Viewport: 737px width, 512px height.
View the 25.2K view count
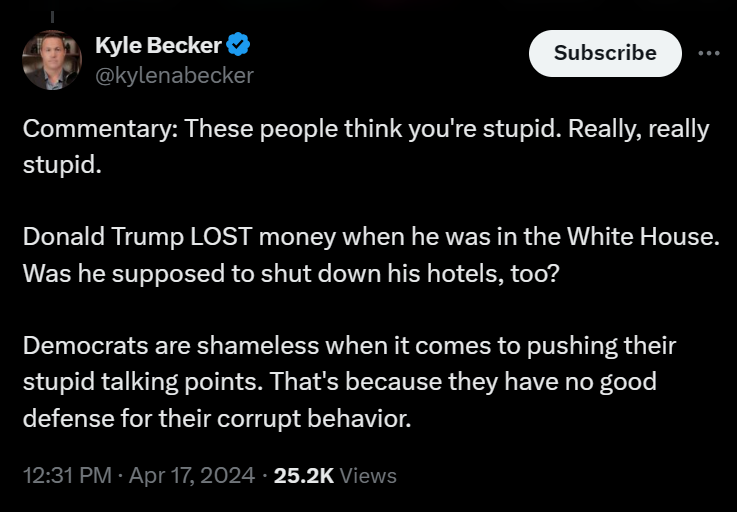pos(304,476)
